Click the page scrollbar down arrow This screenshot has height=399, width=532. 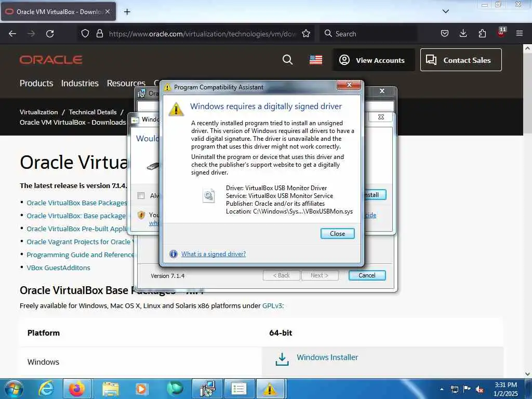point(528,374)
